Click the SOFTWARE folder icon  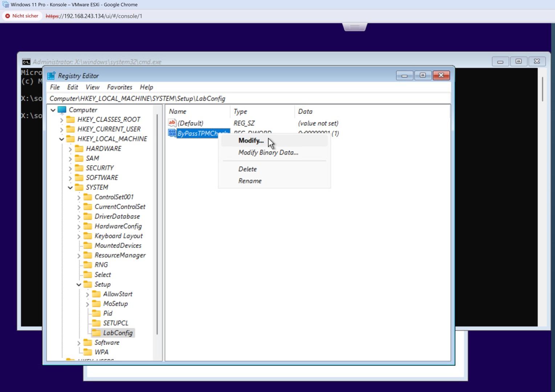79,177
